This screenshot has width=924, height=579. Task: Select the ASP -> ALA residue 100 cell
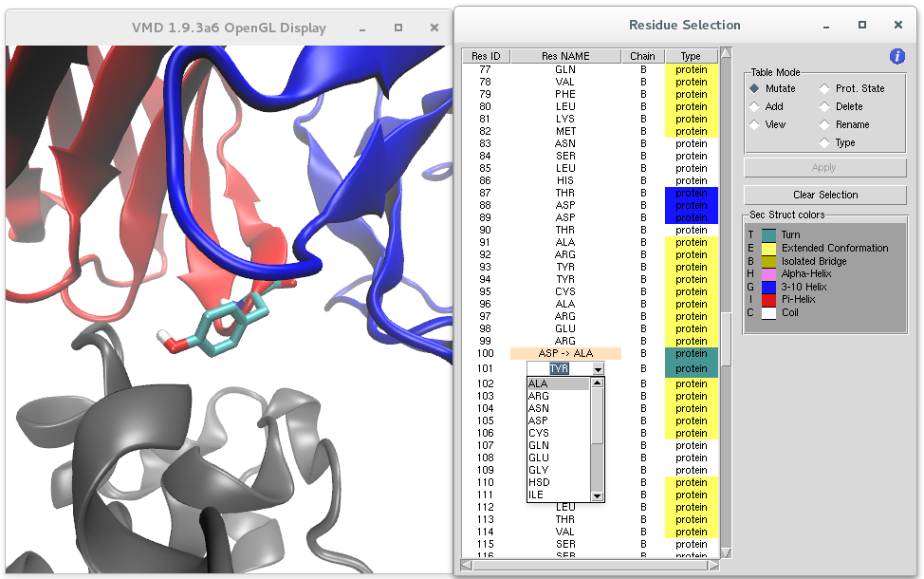[x=565, y=353]
